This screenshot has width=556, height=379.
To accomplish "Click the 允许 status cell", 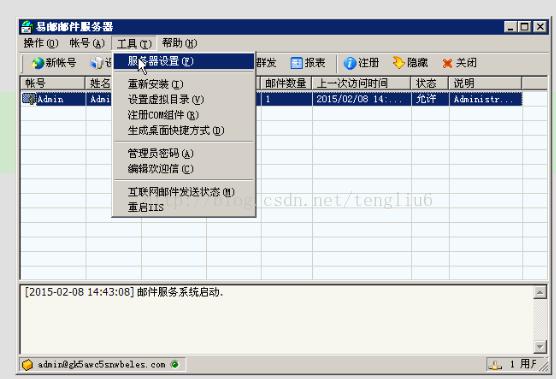I will (x=430, y=99).
